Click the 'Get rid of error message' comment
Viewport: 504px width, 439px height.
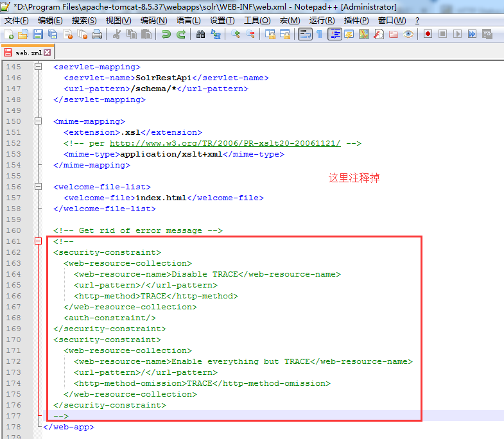pyautogui.click(x=138, y=230)
